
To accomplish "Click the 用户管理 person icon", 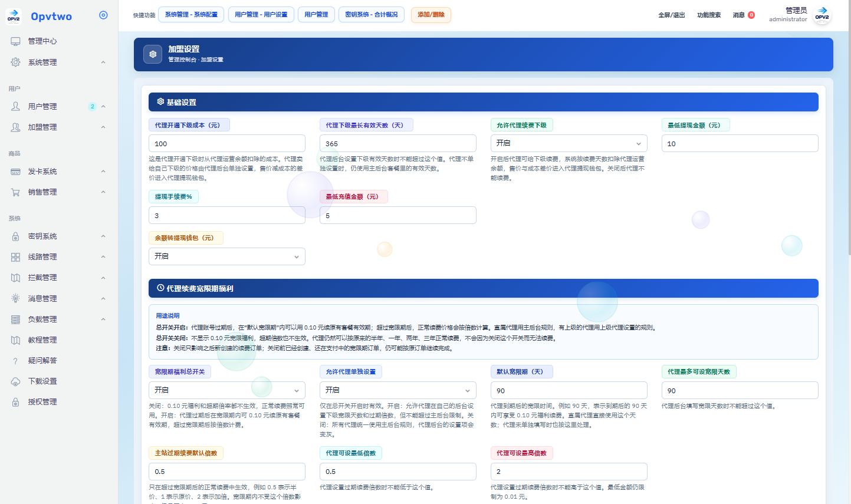I will [15, 106].
